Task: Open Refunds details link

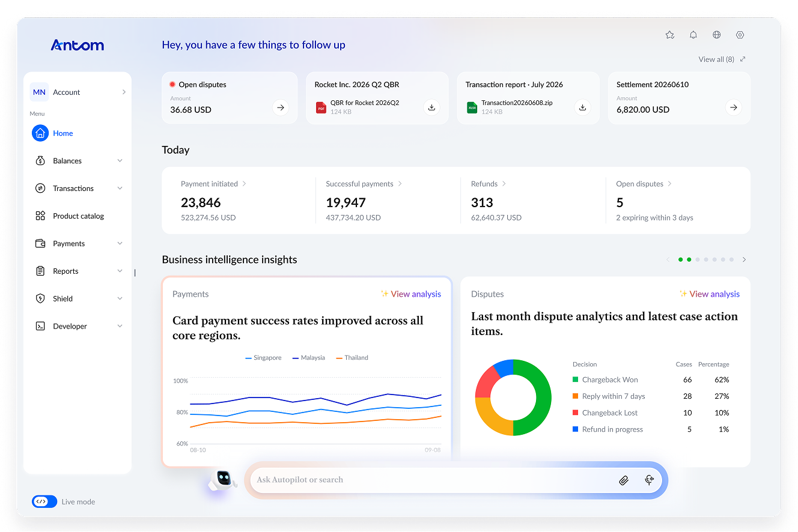Action: pyautogui.click(x=489, y=184)
